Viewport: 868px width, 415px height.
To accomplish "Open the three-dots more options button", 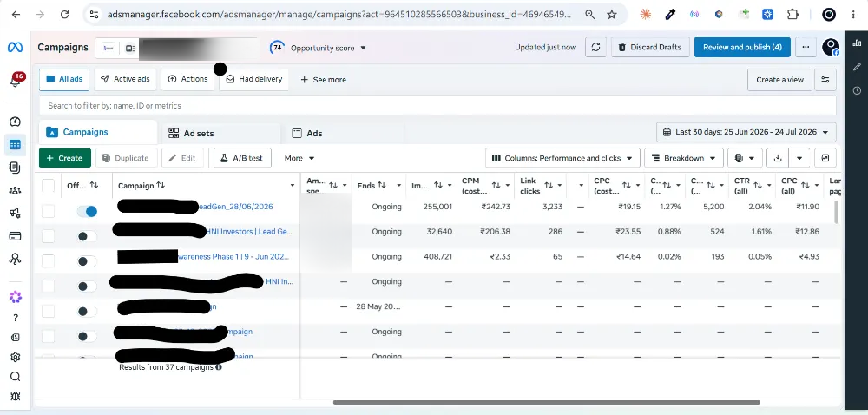I will click(806, 48).
